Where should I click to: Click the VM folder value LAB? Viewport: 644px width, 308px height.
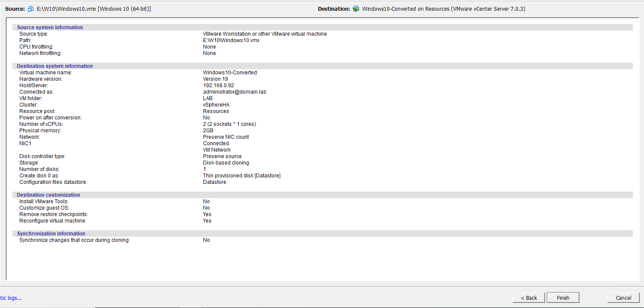coord(208,98)
